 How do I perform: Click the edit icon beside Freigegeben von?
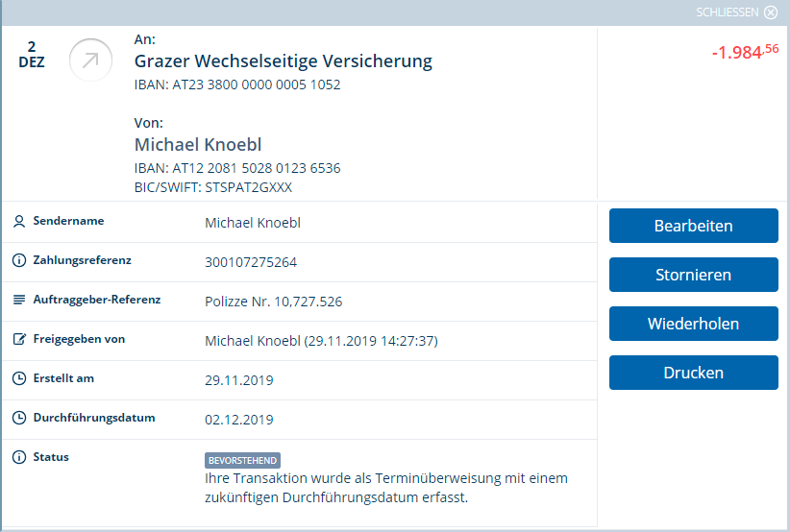click(19, 339)
